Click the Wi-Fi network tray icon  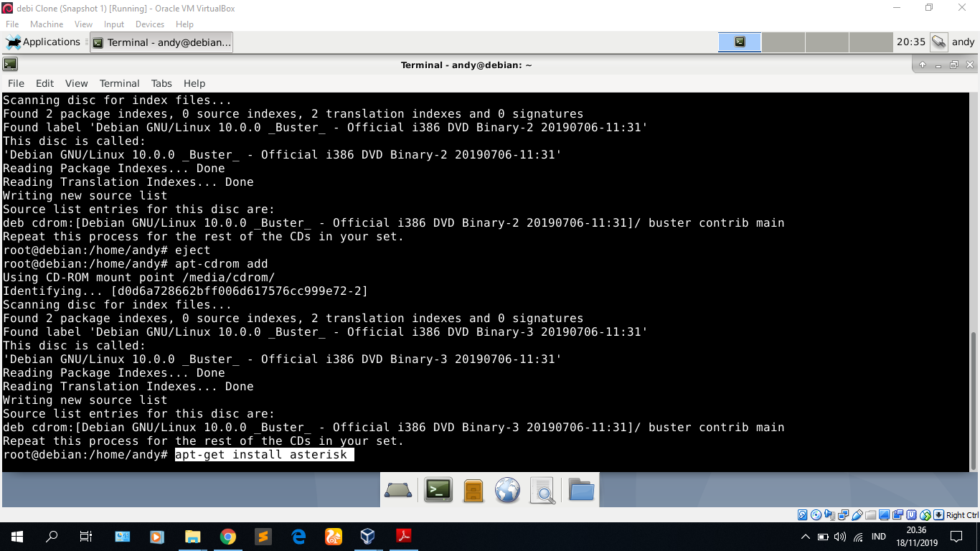[858, 537]
